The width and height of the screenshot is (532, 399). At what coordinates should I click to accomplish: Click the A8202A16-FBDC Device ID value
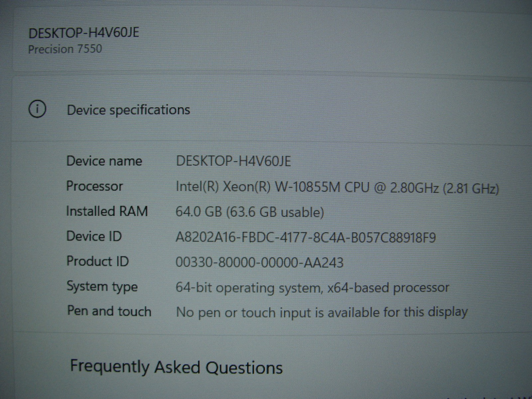point(306,238)
